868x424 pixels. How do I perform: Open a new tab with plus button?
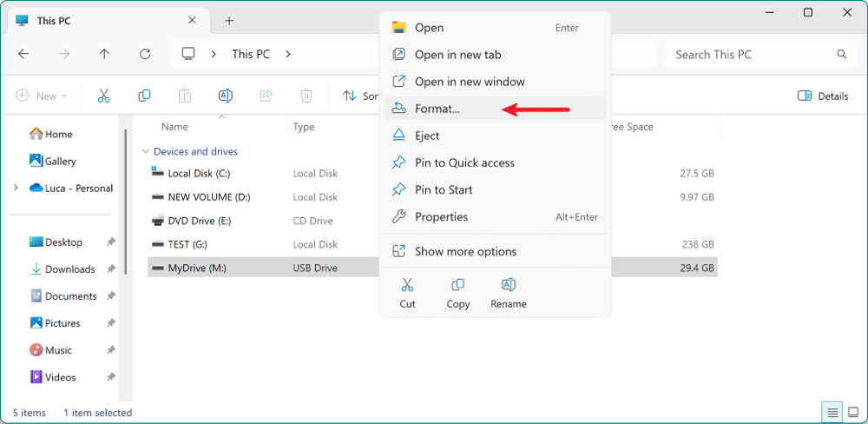tap(229, 21)
